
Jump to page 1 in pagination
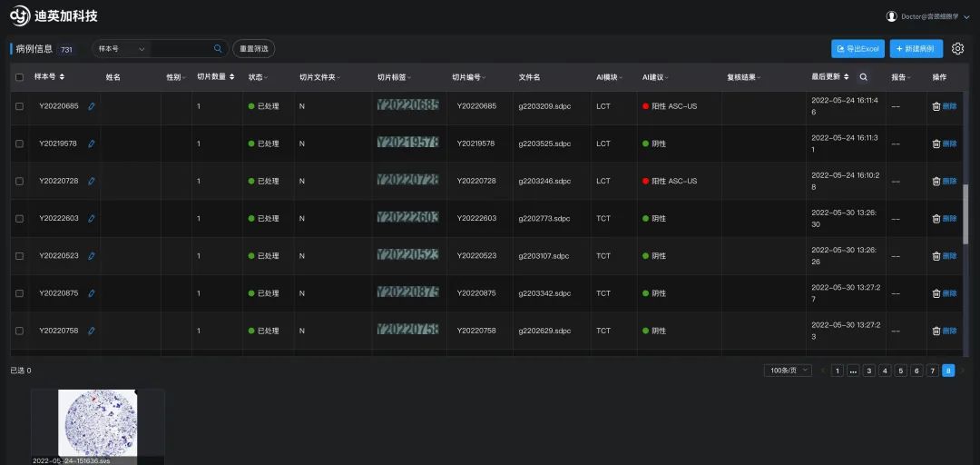point(838,371)
